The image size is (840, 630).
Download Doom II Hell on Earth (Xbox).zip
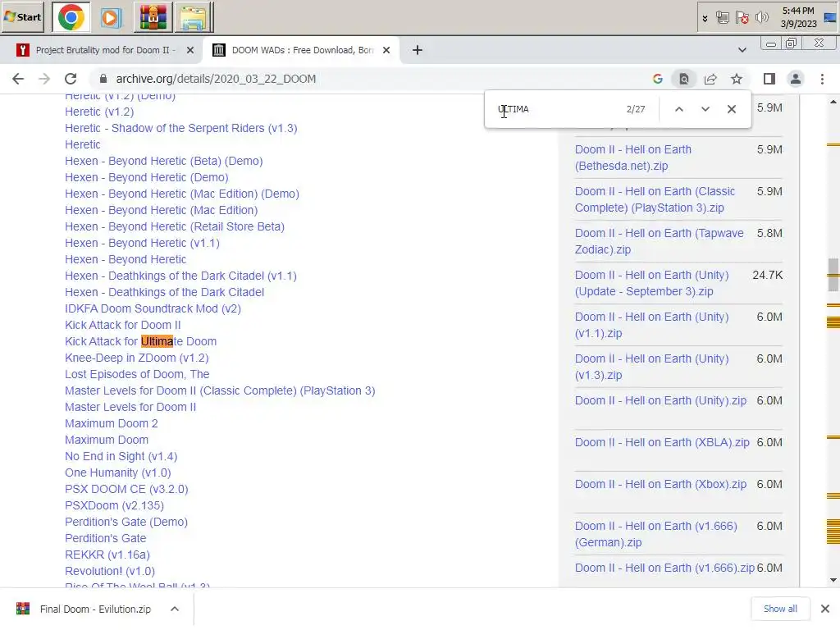click(660, 484)
